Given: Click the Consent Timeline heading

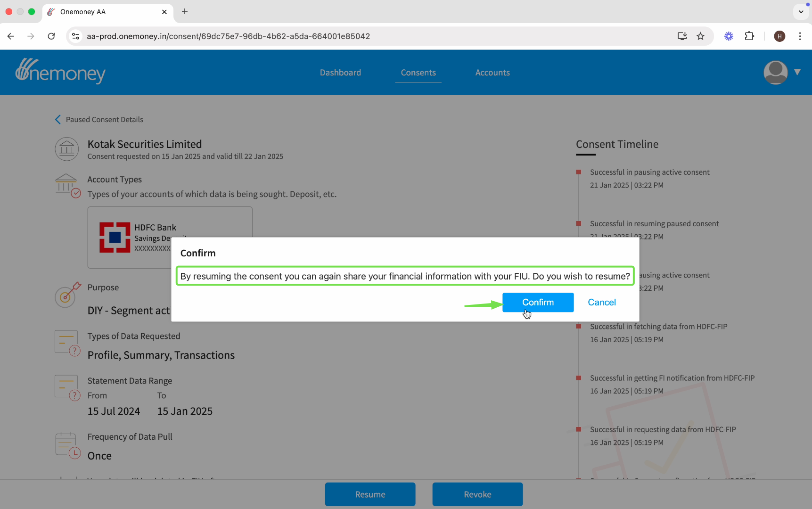Looking at the screenshot, I should [617, 144].
